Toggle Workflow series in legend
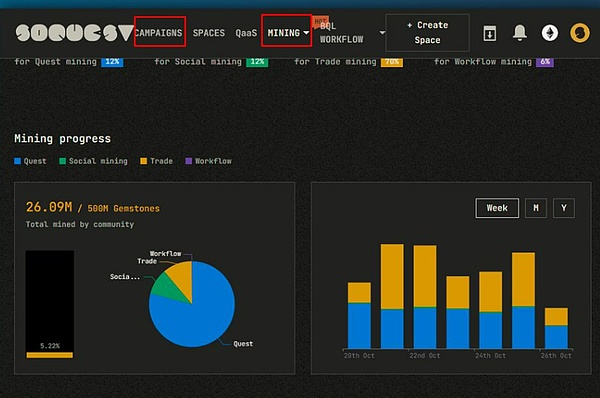 coord(209,161)
